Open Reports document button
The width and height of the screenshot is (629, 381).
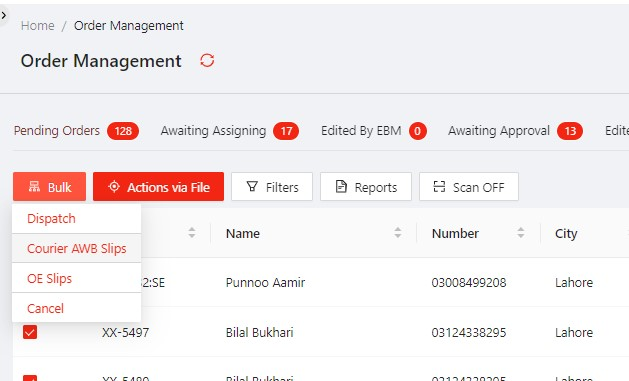pyautogui.click(x=366, y=187)
